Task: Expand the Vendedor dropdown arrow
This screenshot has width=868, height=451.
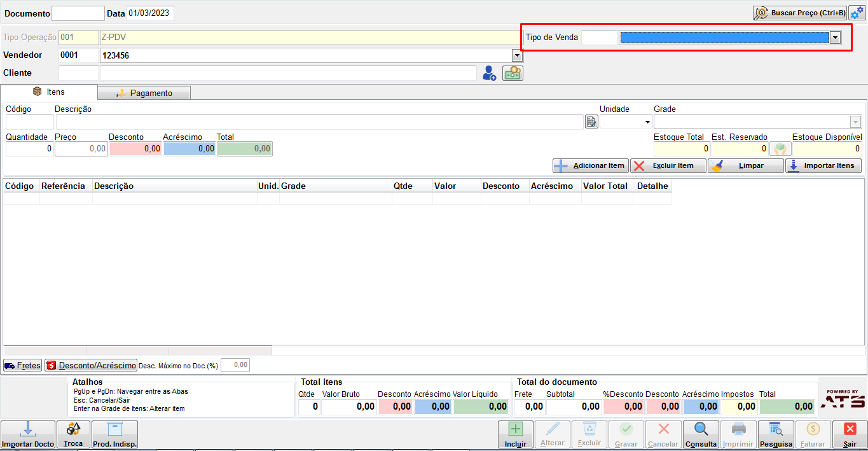Action: click(517, 55)
